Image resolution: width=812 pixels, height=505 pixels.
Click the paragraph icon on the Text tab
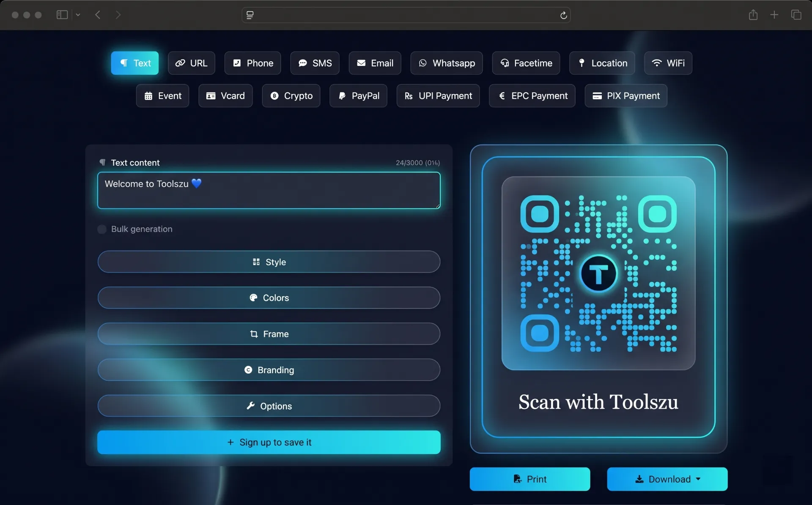[124, 63]
